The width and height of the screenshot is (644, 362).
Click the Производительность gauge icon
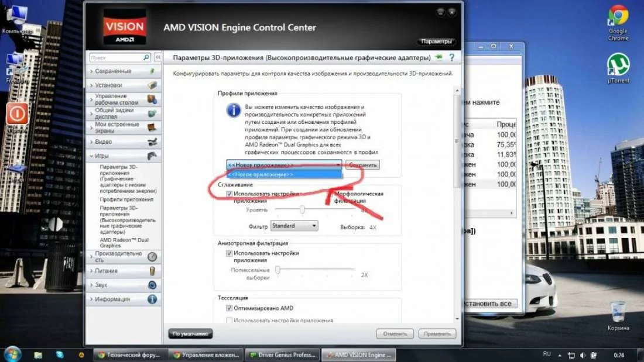(152, 257)
